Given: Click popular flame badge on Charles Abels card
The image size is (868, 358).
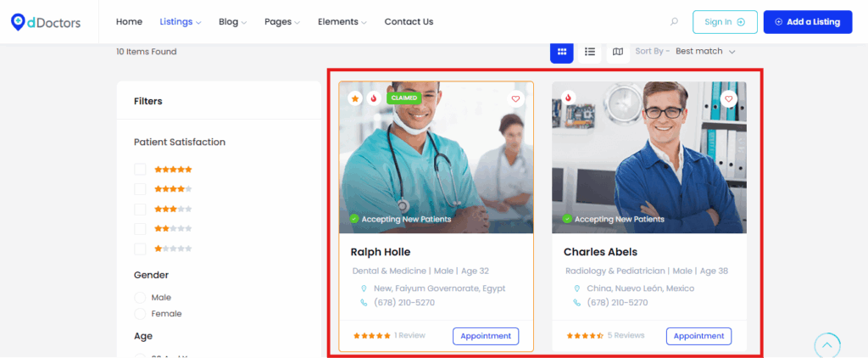Looking at the screenshot, I should [x=568, y=98].
